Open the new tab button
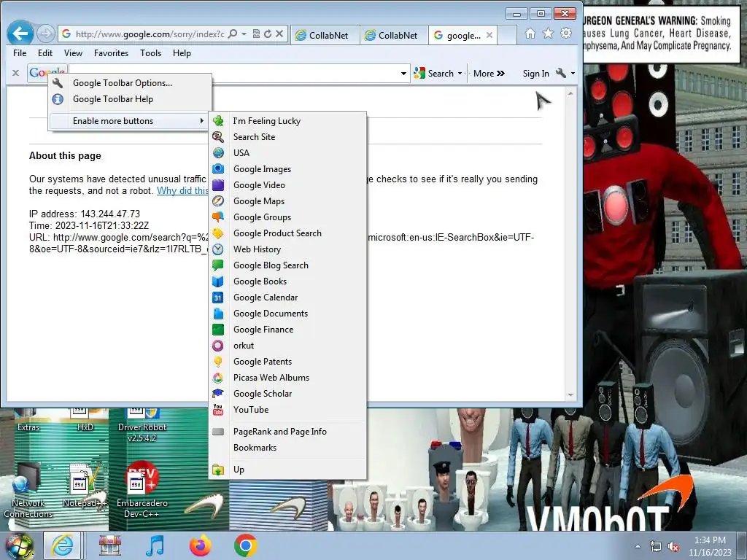This screenshot has width=747, height=560. [x=507, y=35]
